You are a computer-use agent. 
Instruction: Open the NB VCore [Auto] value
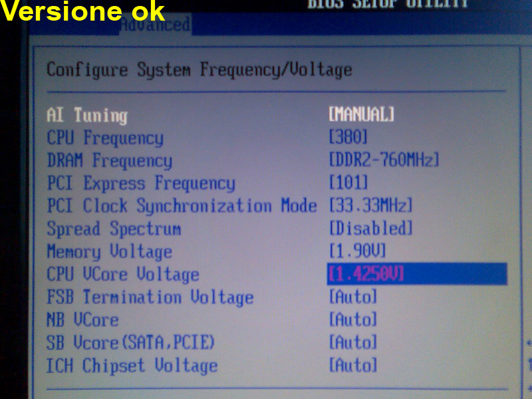click(x=353, y=319)
